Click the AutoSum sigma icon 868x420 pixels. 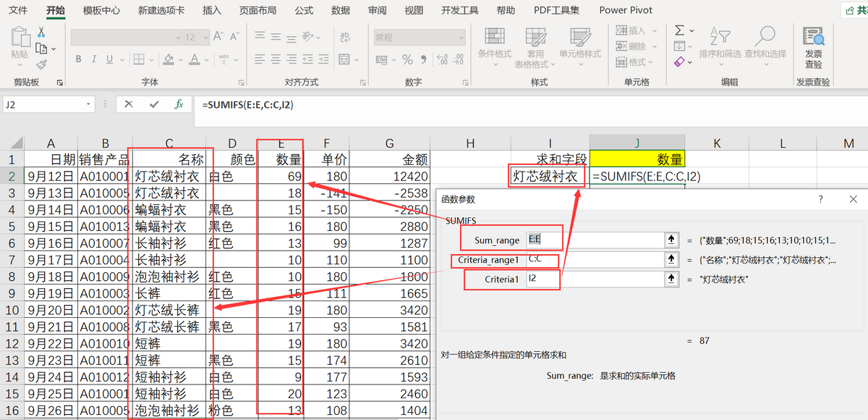pyautogui.click(x=679, y=30)
